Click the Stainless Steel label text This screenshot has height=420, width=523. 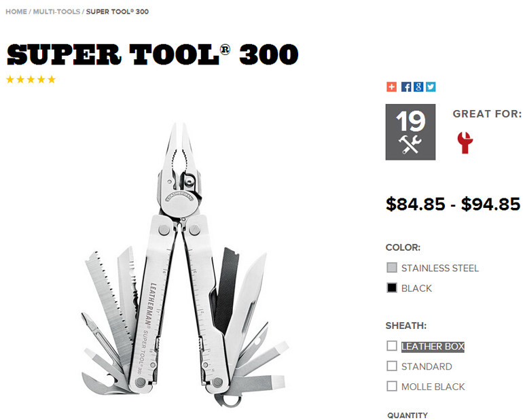[440, 268]
